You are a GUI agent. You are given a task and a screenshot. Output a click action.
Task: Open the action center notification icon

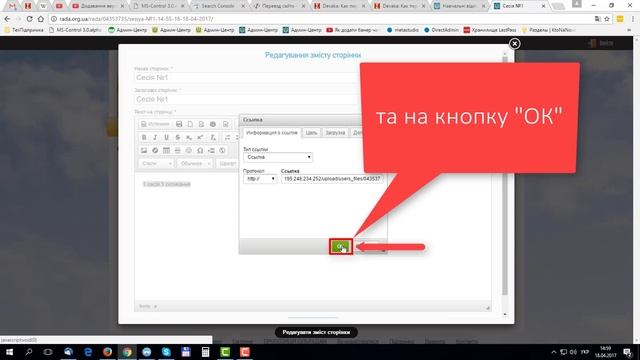[x=628, y=352]
